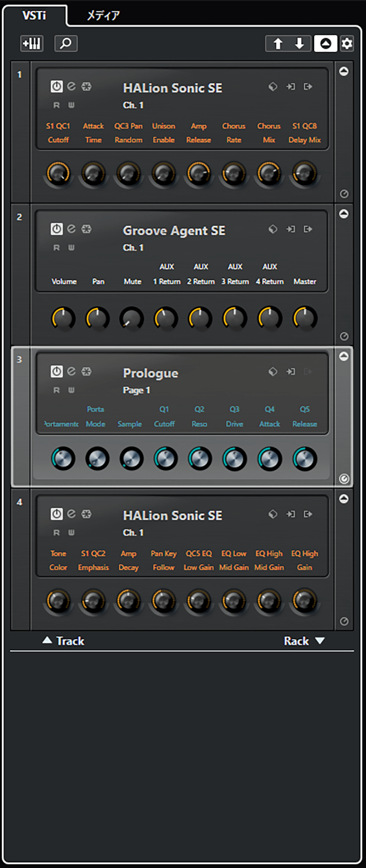This screenshot has height=868, width=366.
Task: Toggle power for slot 1 HALion Sonic SE
Action: click(57, 86)
